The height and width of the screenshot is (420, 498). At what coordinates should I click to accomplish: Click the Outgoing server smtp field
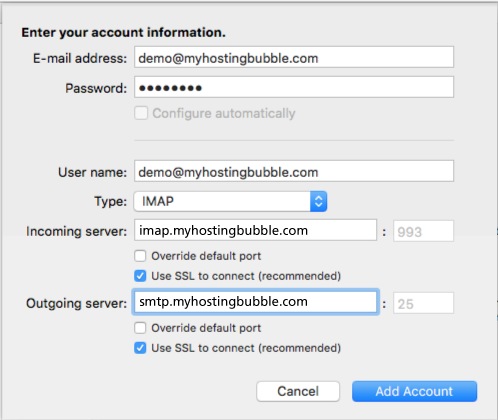(x=255, y=302)
